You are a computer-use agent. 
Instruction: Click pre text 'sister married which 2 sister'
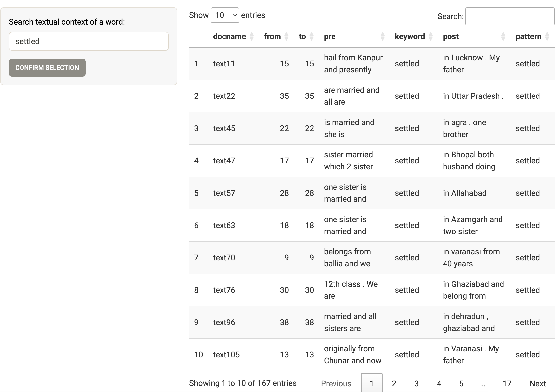[x=348, y=161]
